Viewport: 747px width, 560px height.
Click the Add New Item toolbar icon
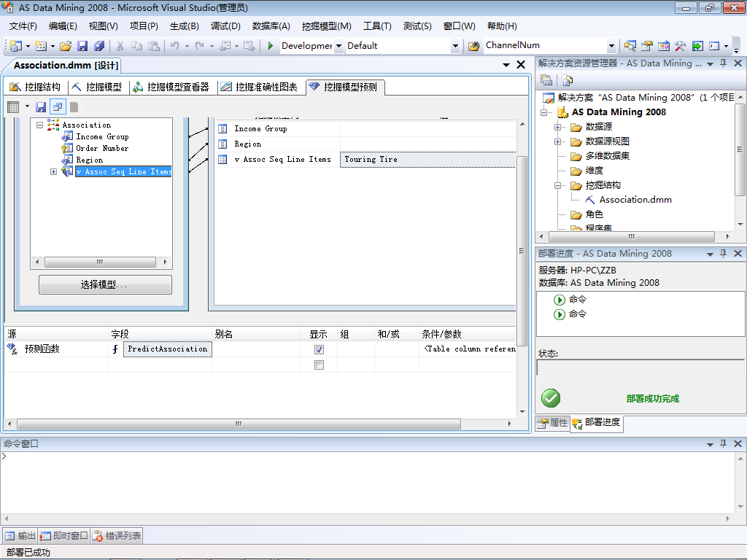(41, 46)
